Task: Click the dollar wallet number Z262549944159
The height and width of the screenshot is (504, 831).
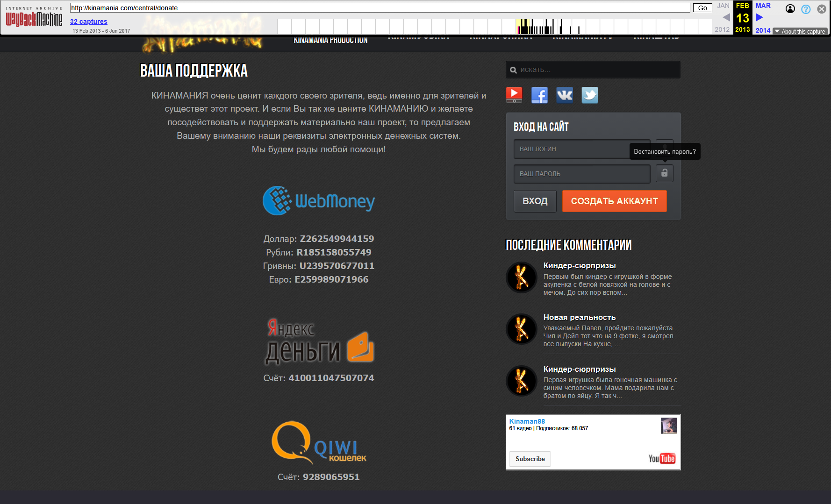Action: [x=337, y=239]
